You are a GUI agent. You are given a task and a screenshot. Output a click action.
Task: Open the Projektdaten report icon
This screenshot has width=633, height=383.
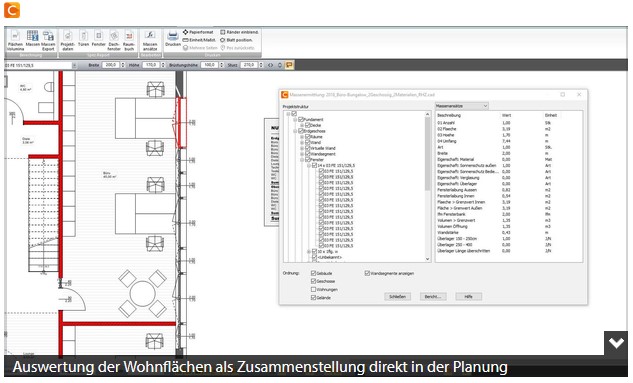[67, 40]
